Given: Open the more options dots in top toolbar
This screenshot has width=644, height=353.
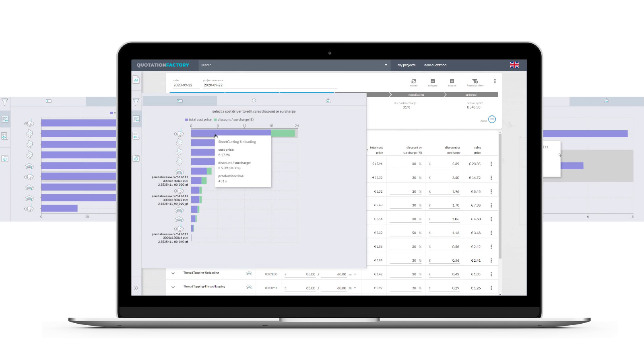Looking at the screenshot, I should tap(495, 81).
